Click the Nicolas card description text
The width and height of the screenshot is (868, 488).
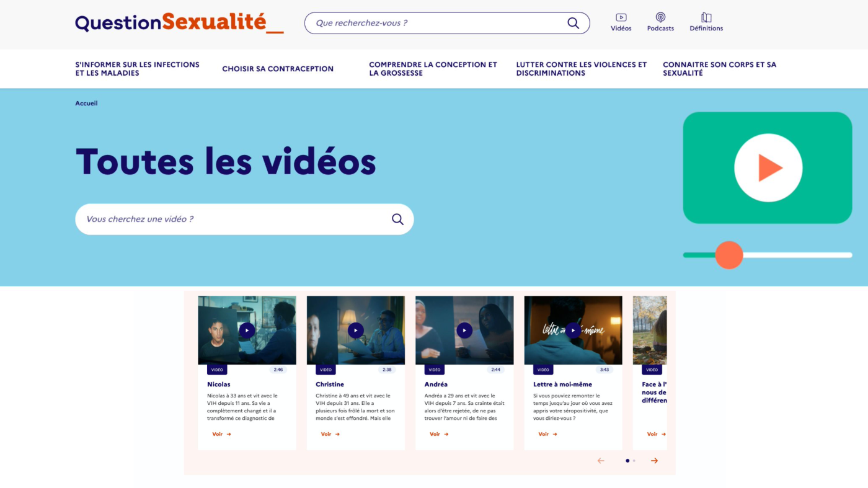click(x=242, y=407)
